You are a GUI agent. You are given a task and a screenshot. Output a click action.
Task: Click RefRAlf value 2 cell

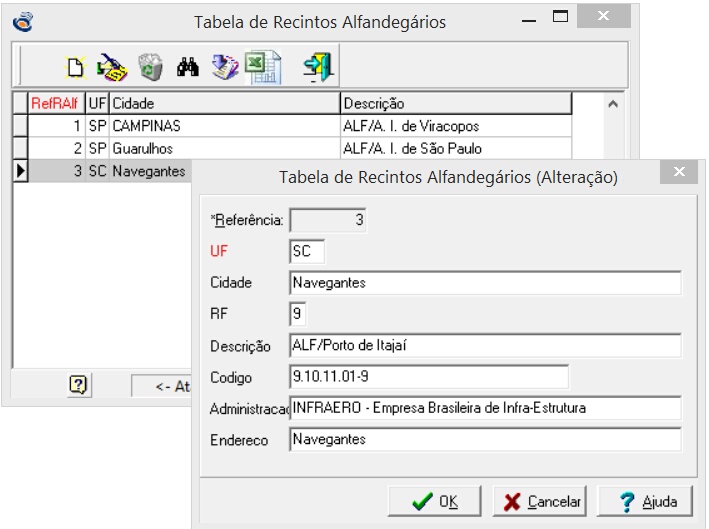pos(57,148)
